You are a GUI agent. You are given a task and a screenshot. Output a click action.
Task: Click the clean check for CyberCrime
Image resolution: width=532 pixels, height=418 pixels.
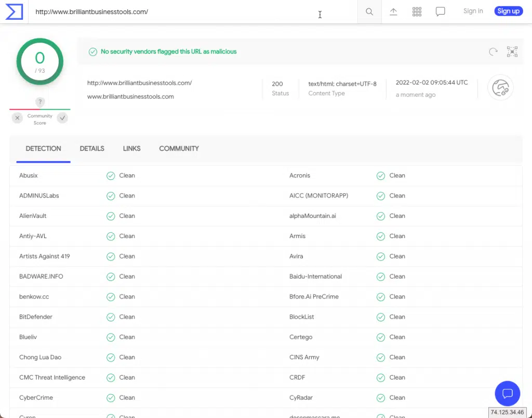coord(111,398)
